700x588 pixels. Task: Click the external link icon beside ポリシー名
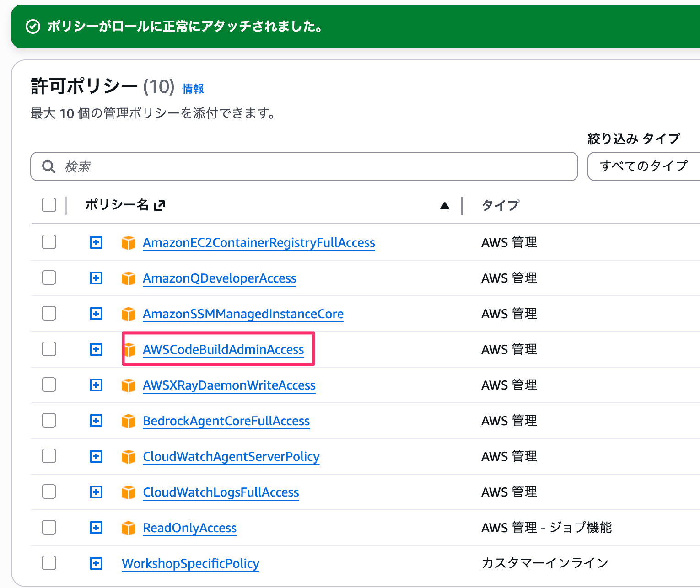point(159,206)
